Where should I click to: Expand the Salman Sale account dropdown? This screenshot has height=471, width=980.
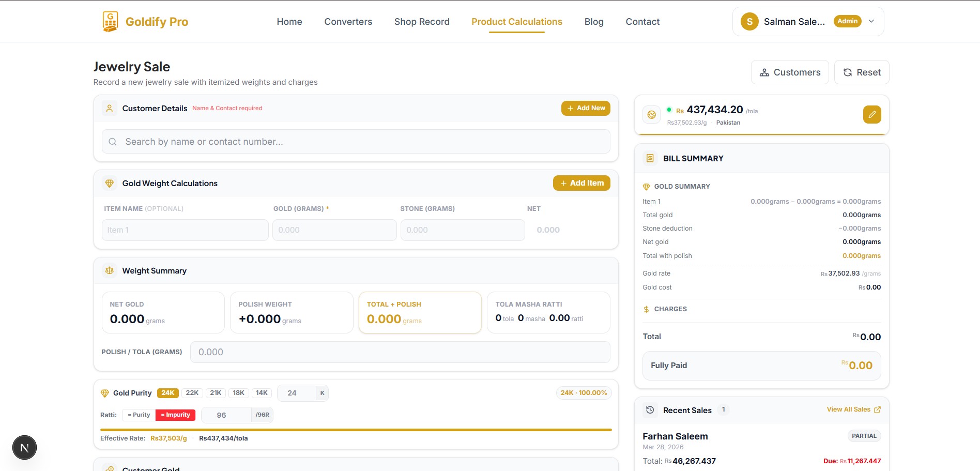871,21
